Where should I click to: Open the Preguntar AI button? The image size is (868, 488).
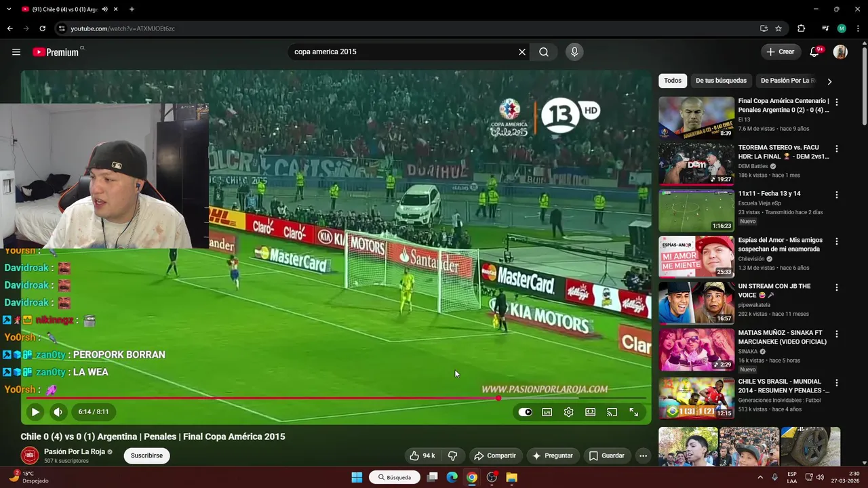(x=553, y=455)
